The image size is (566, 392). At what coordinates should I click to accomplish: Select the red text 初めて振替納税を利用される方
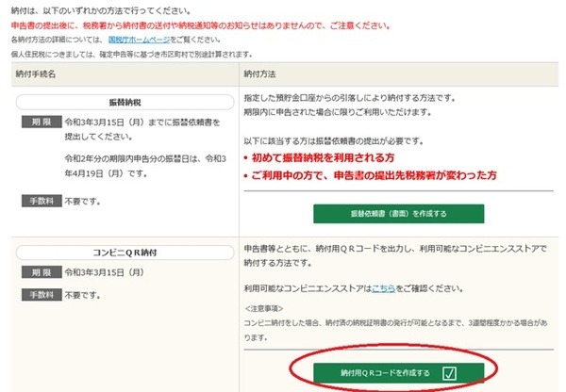[x=323, y=157]
